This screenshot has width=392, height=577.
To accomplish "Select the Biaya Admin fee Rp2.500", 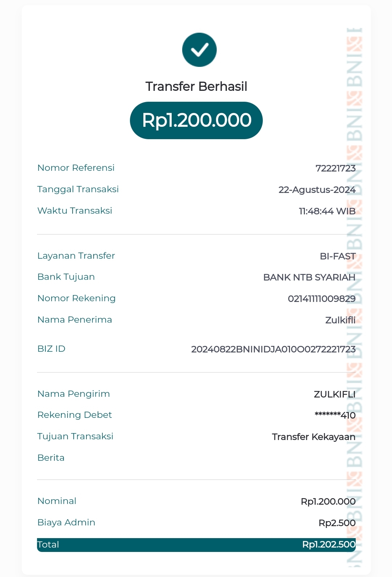I will pos(337,523).
